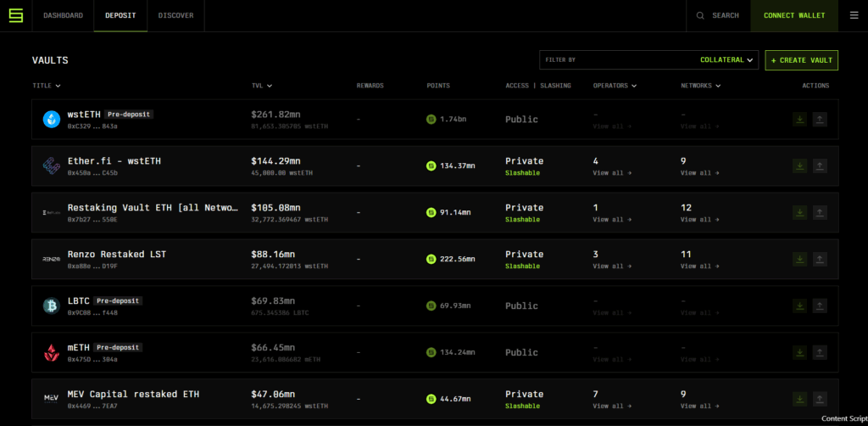This screenshot has width=868, height=426.
Task: Click the Pre-deposit badge on mETH
Action: coord(117,347)
